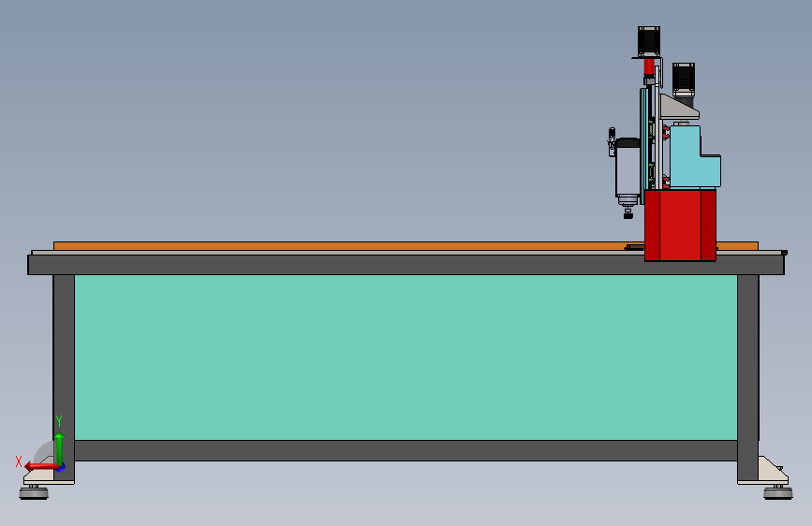Select the blue Z axis dot on triad
812x526 pixels.
click(61, 467)
